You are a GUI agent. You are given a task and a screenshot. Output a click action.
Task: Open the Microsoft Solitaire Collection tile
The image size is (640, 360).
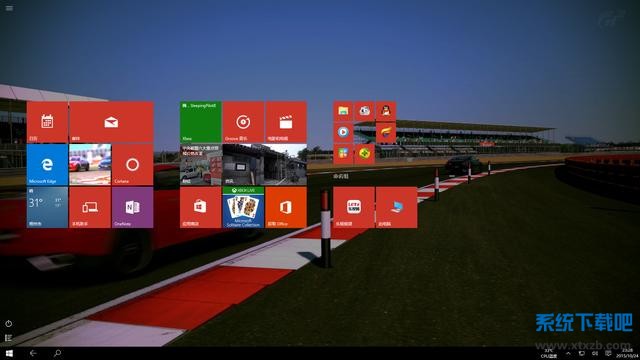click(243, 207)
